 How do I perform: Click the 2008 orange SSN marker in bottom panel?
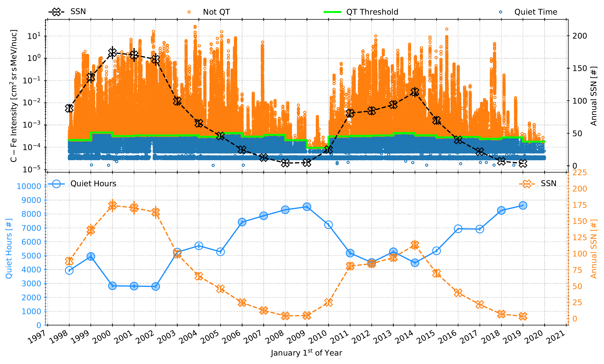tap(285, 316)
